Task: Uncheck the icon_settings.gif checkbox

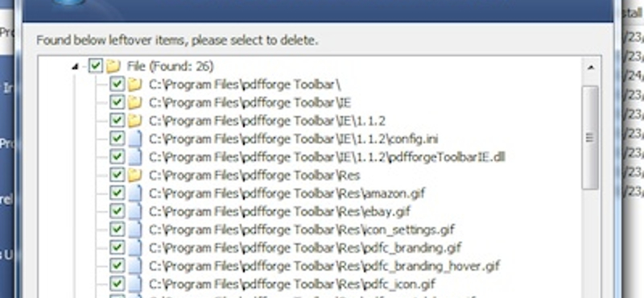Action: tap(117, 229)
